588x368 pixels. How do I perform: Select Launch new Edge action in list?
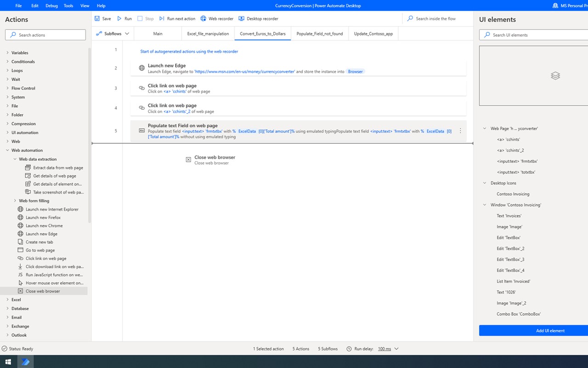pyautogui.click(x=37, y=234)
